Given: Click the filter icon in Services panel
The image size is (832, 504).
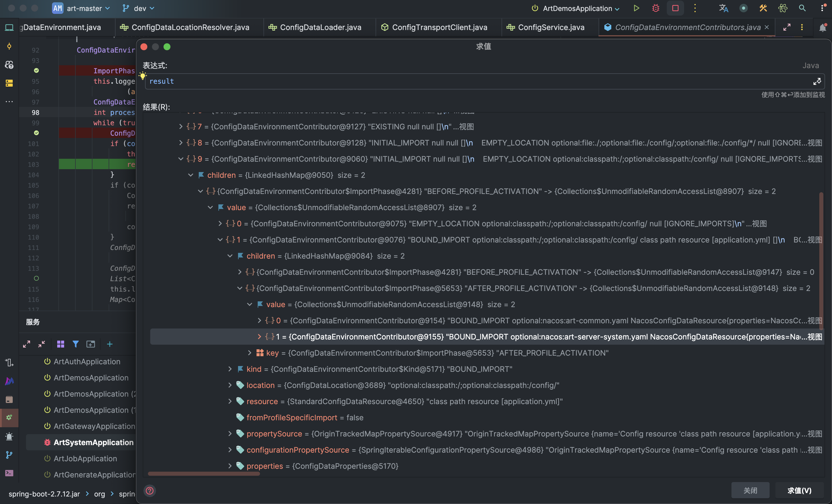Looking at the screenshot, I should 76,344.
